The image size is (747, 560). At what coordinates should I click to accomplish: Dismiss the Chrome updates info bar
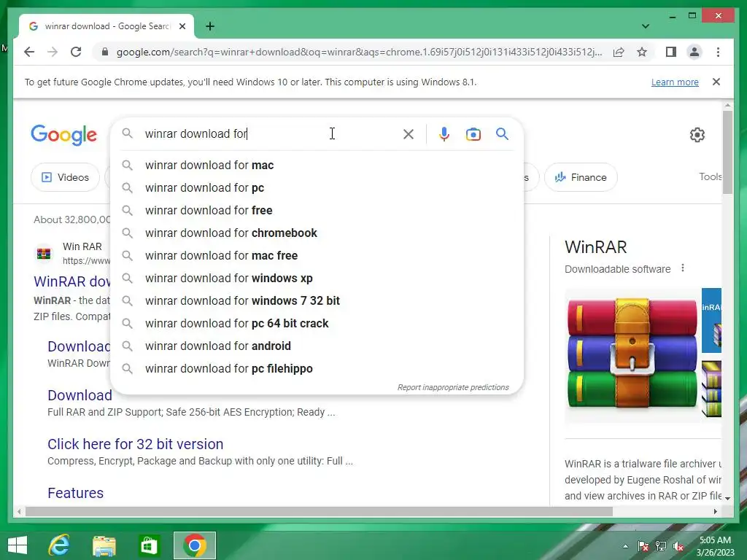pos(716,82)
